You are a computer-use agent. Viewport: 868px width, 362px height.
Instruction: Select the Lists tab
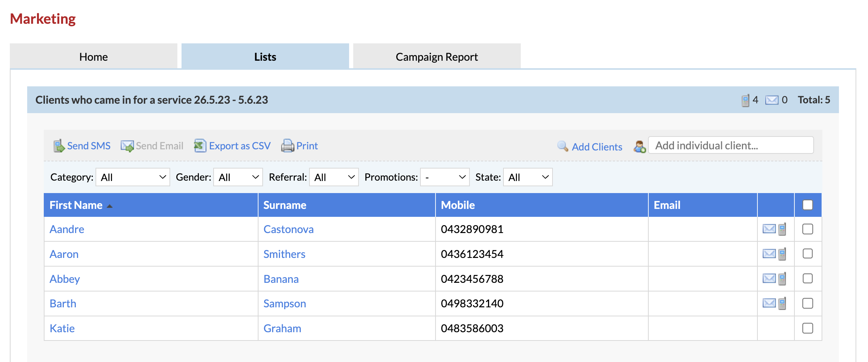265,57
